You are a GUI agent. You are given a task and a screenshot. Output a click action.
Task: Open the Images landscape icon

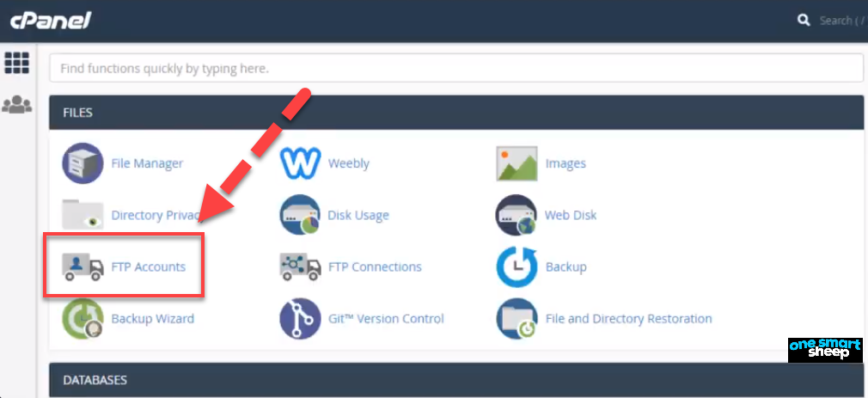click(x=517, y=163)
